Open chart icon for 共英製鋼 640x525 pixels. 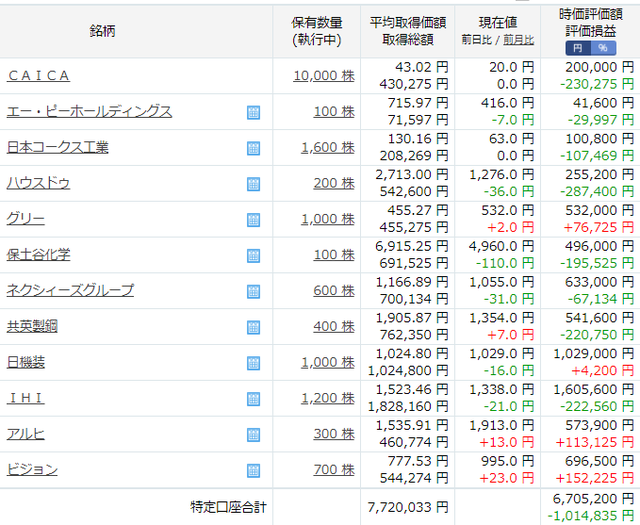coord(253,327)
